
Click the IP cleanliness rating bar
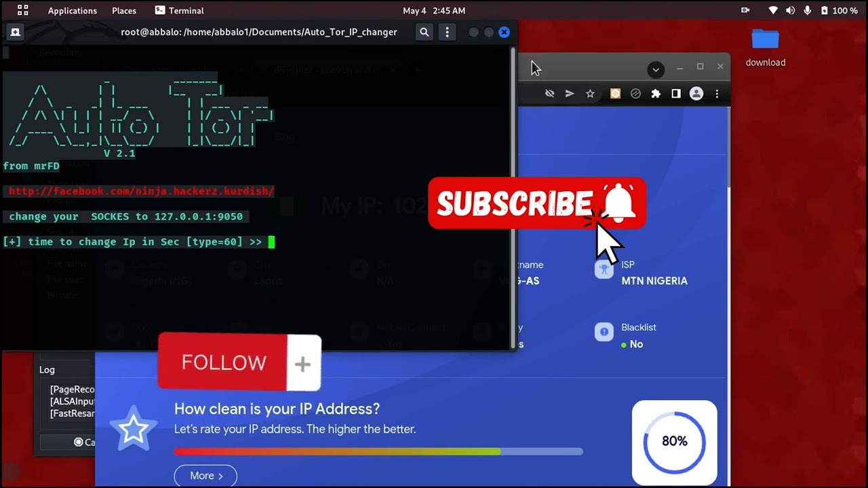tap(378, 451)
